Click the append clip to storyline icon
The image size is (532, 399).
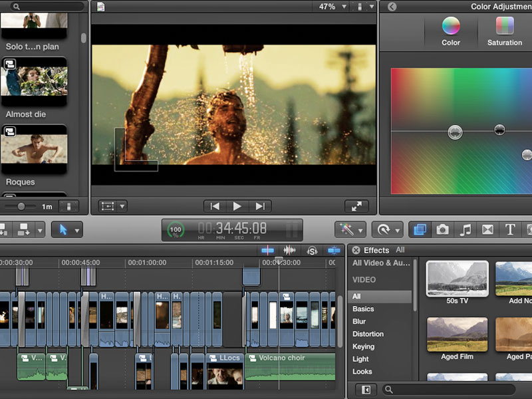click(x=23, y=230)
